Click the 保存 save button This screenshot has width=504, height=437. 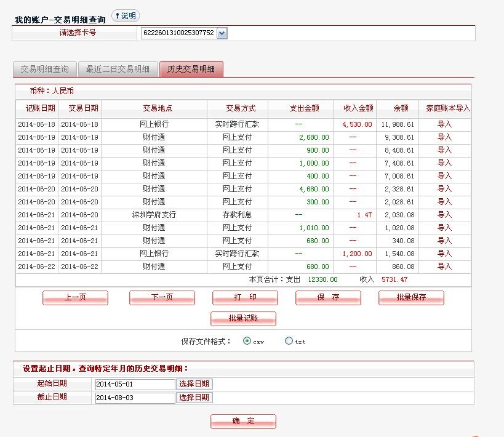(x=328, y=297)
